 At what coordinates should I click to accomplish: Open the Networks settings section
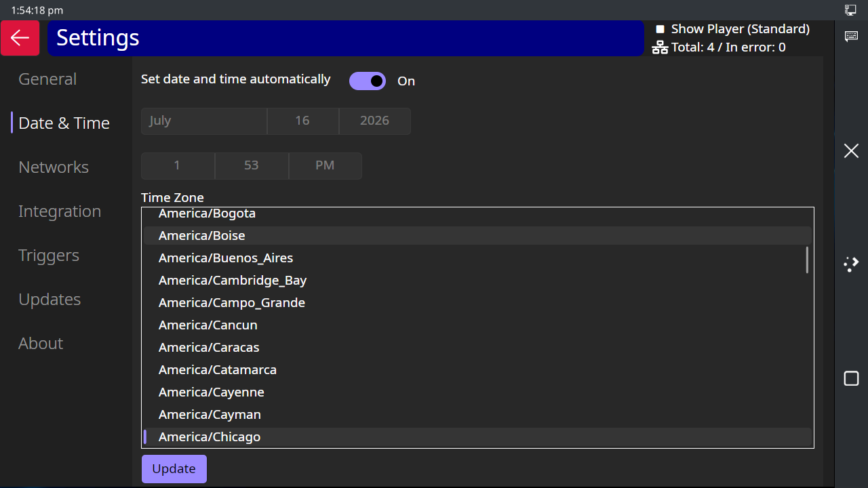pos(54,167)
